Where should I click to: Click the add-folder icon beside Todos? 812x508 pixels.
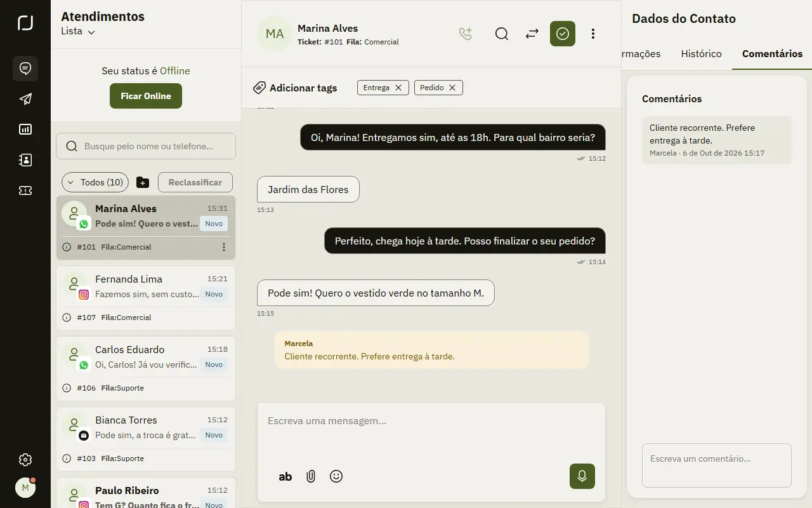click(x=143, y=182)
